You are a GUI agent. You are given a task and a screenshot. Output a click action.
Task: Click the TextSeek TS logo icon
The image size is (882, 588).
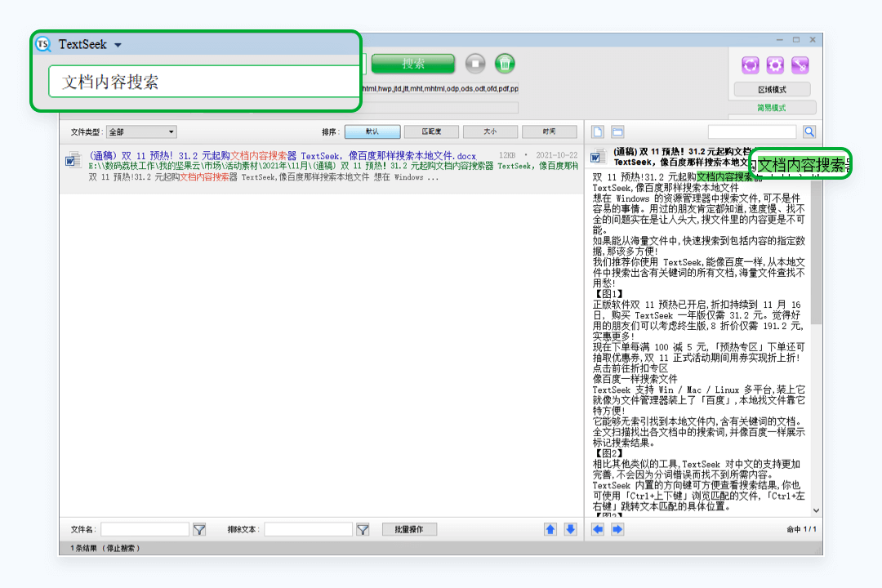click(x=43, y=44)
